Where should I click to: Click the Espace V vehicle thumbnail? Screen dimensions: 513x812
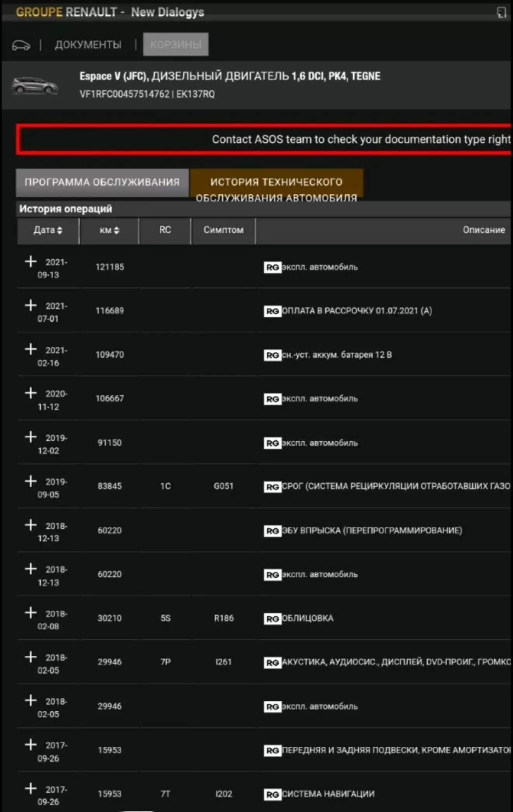point(35,86)
